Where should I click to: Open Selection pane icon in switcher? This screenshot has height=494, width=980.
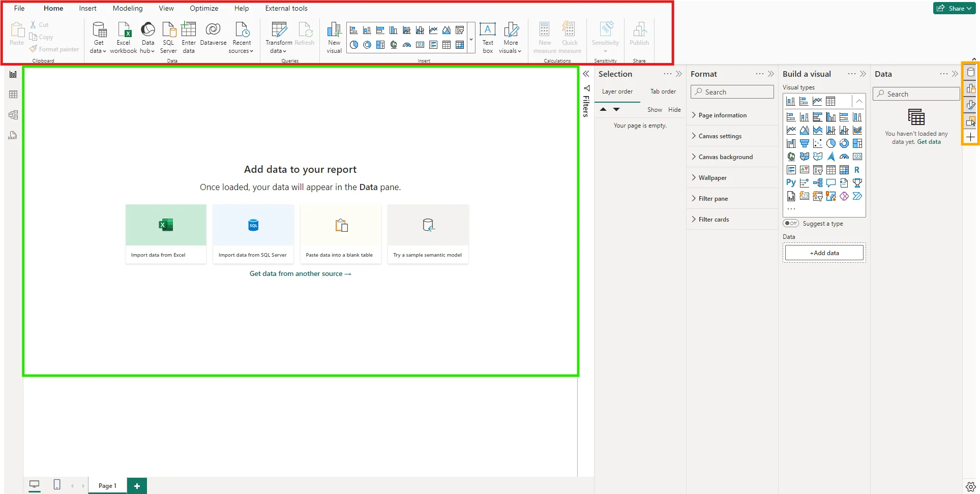click(970, 121)
